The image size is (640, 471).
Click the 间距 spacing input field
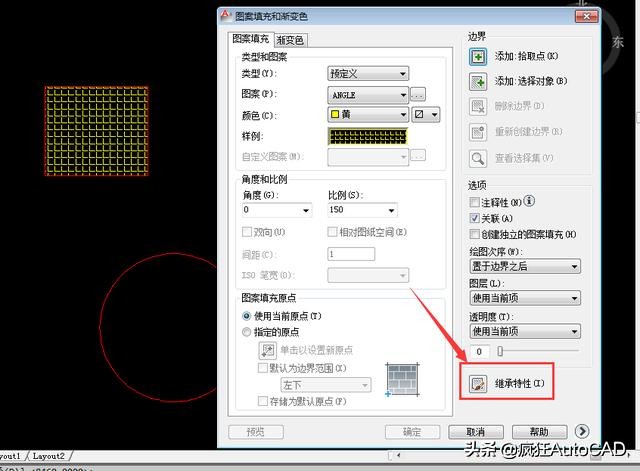coord(351,254)
